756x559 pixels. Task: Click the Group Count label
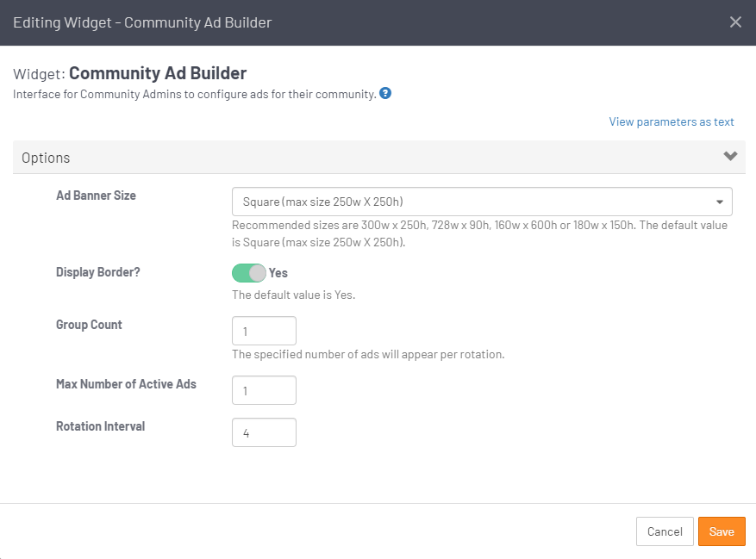point(89,325)
